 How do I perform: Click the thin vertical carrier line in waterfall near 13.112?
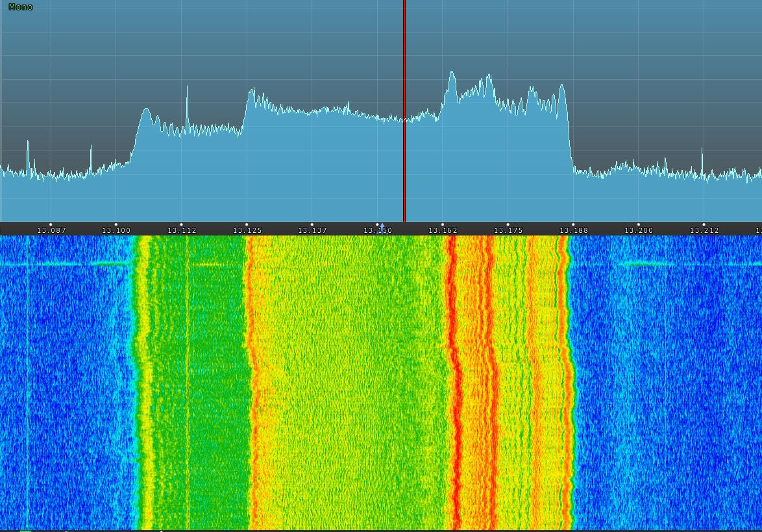(188, 389)
